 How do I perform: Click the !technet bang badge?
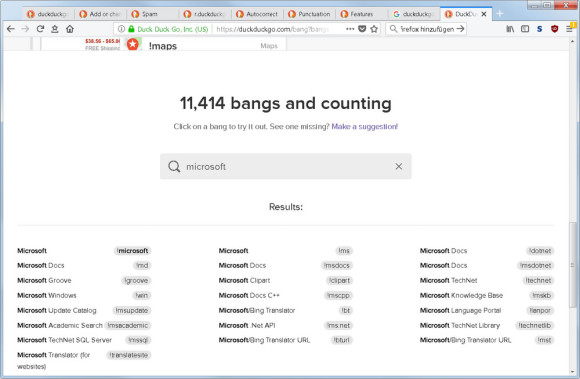(538, 280)
